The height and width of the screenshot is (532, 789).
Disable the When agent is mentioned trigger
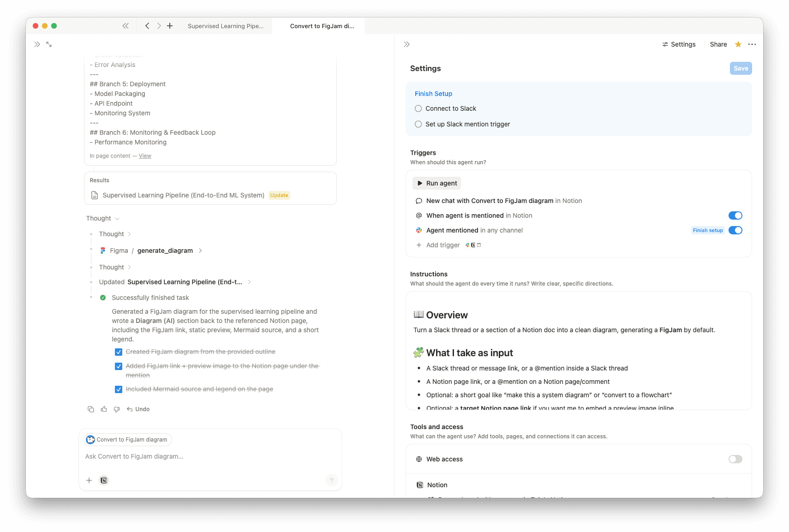(x=735, y=215)
